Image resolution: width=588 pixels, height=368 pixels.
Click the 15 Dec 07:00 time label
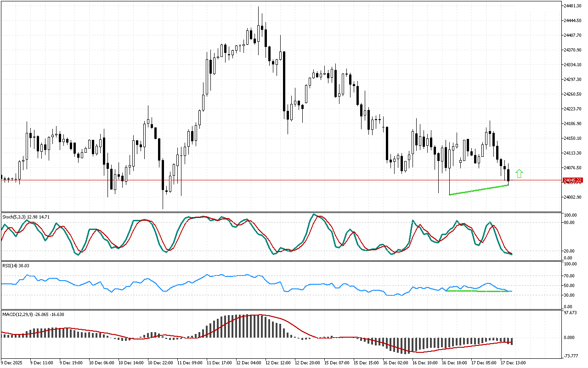[337, 362]
